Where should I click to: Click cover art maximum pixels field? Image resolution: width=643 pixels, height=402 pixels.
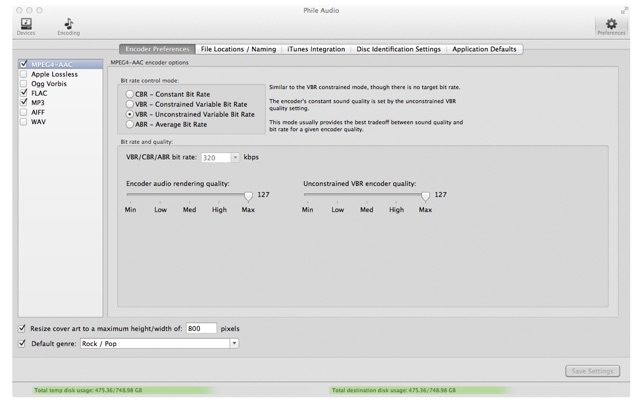[201, 328]
